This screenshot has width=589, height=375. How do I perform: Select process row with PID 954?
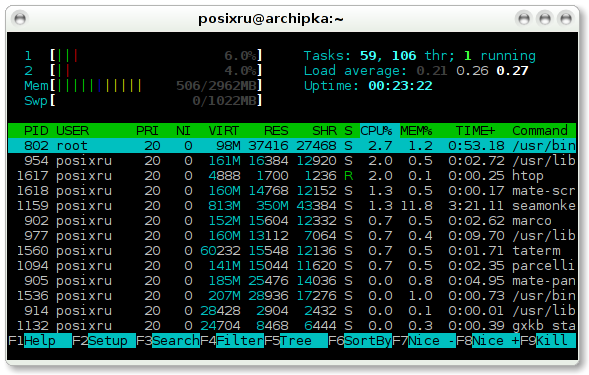pyautogui.click(x=292, y=160)
